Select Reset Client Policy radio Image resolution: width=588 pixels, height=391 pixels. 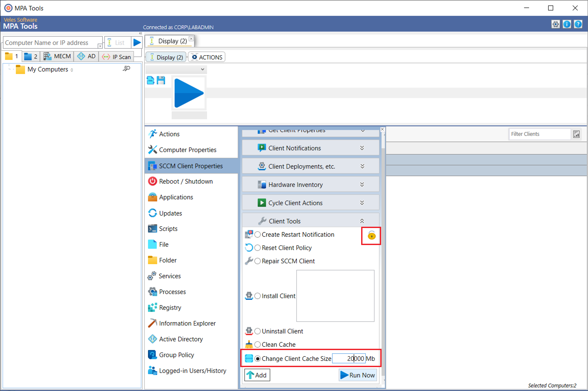[x=257, y=248]
